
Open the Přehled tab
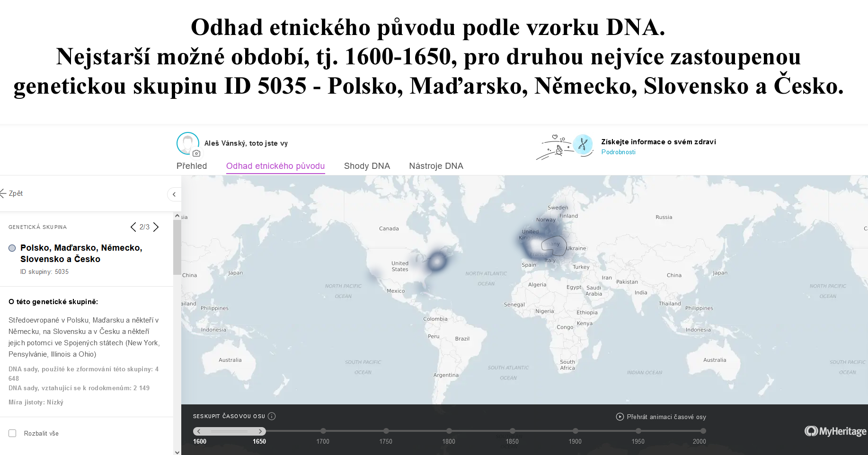point(192,166)
